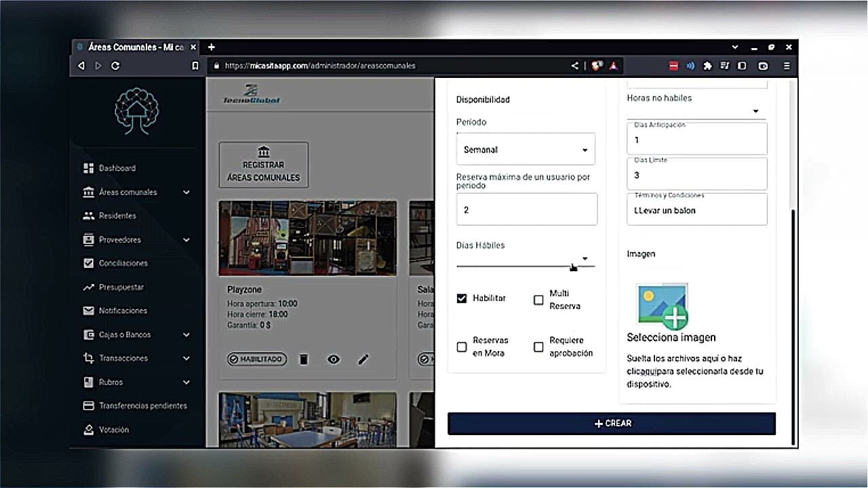
Task: Uncheck the Habilitar checkbox
Action: (x=462, y=298)
